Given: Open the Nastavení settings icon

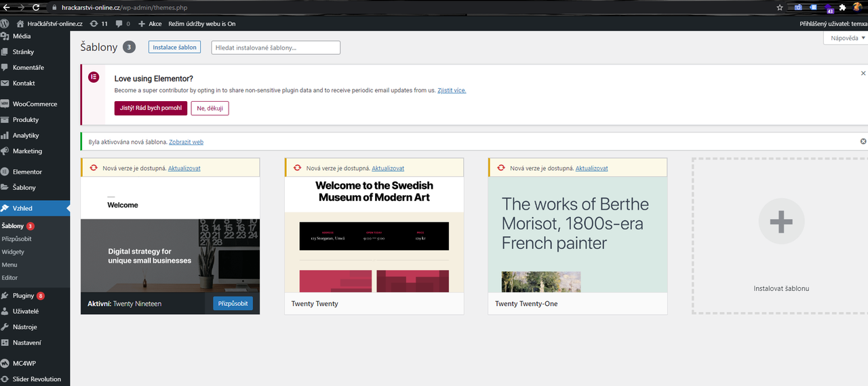Looking at the screenshot, I should point(5,343).
